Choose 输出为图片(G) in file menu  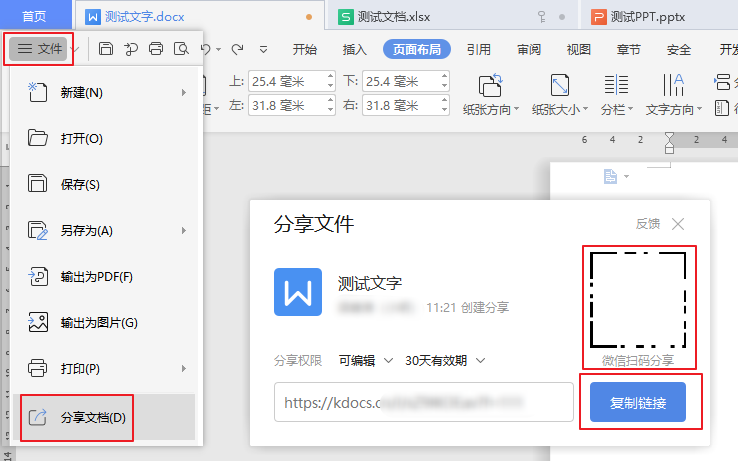(x=104, y=323)
